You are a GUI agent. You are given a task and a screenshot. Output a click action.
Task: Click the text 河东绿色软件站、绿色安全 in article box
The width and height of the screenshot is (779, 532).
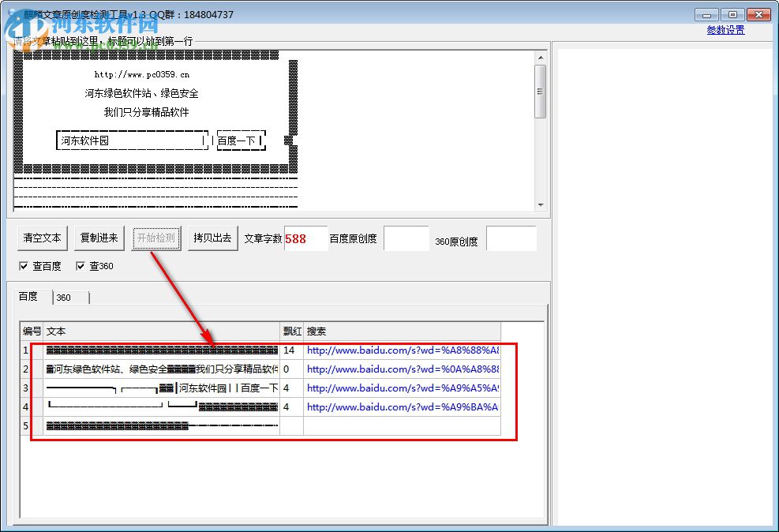click(x=141, y=93)
